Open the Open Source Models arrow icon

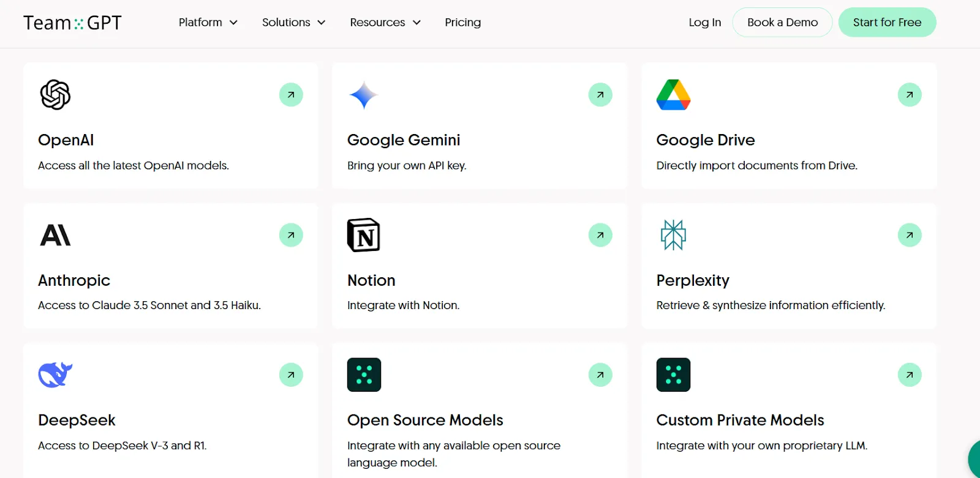click(600, 375)
